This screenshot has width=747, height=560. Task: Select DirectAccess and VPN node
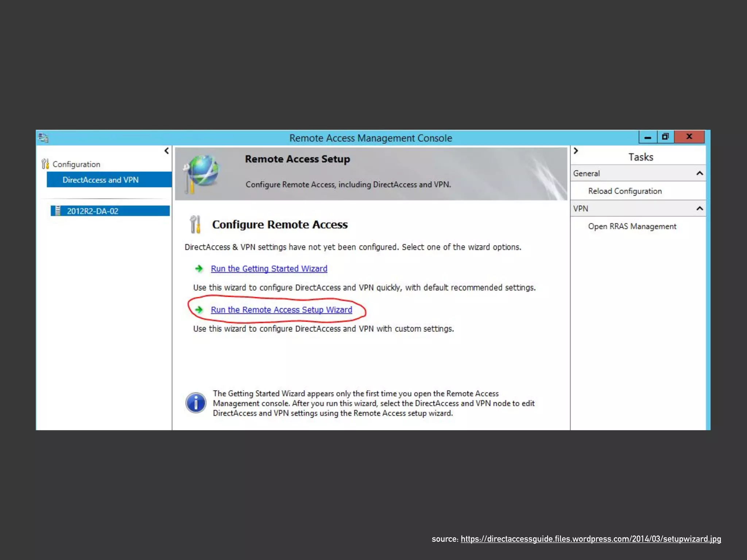pyautogui.click(x=101, y=180)
